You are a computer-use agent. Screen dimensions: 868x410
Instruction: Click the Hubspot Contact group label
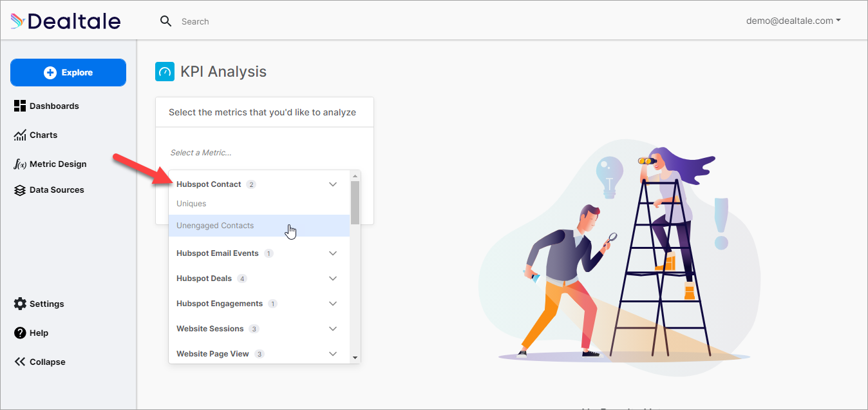[x=209, y=184]
